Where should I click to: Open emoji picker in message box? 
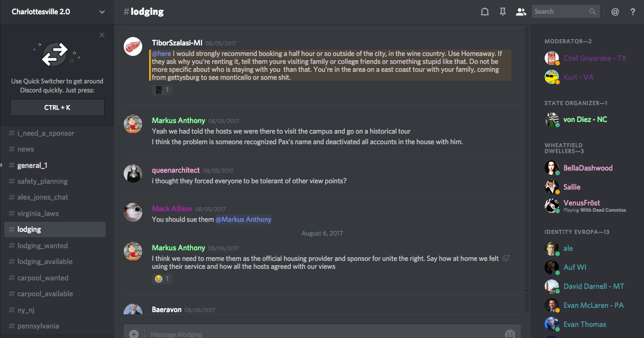point(510,334)
